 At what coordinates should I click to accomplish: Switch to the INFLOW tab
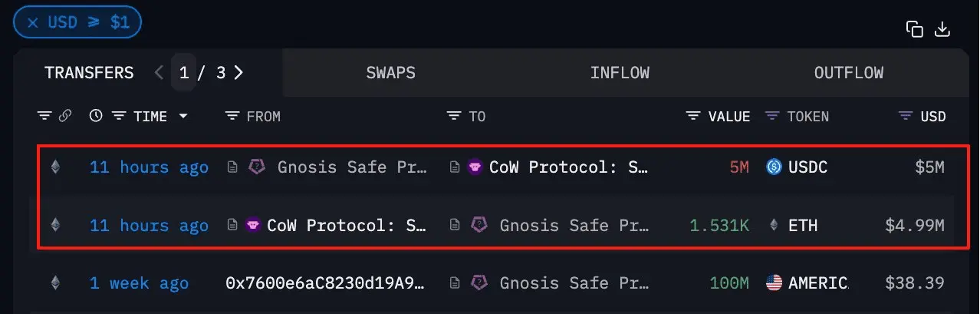click(x=620, y=73)
